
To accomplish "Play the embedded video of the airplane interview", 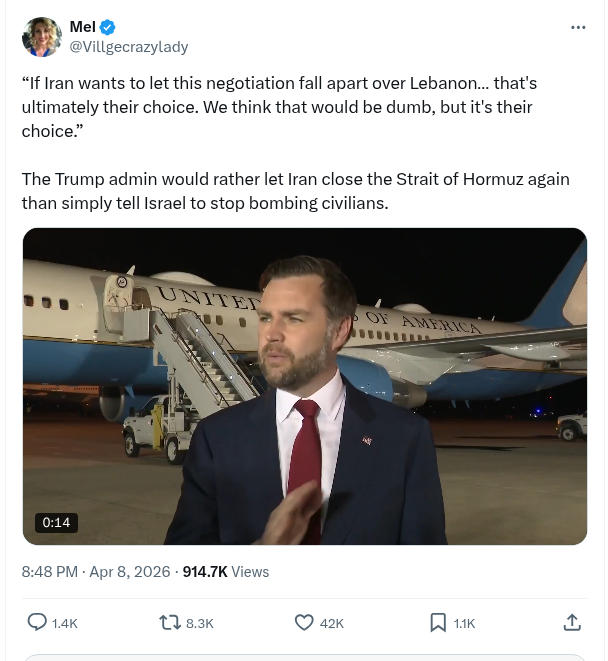I will point(304,386).
